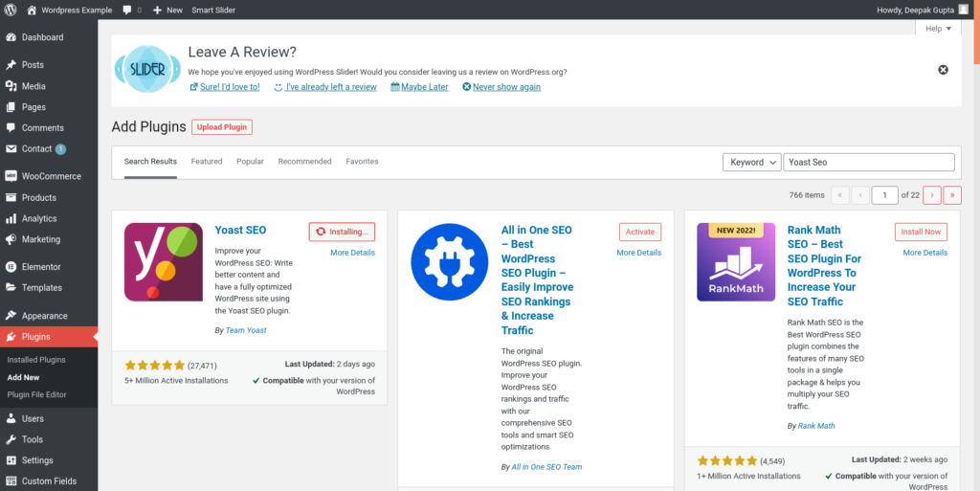Screen dimensions: 980x491
Task: Switch to the Featured tab
Action: [x=206, y=162]
